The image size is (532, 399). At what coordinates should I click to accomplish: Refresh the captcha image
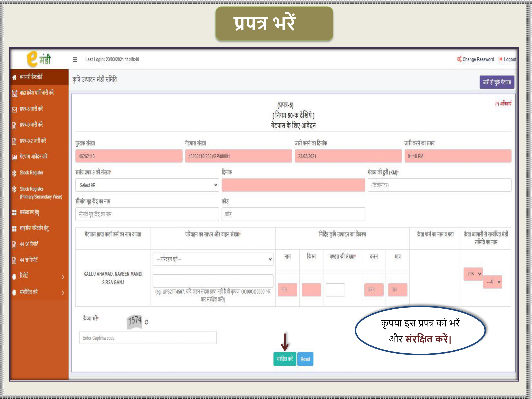pyautogui.click(x=146, y=322)
